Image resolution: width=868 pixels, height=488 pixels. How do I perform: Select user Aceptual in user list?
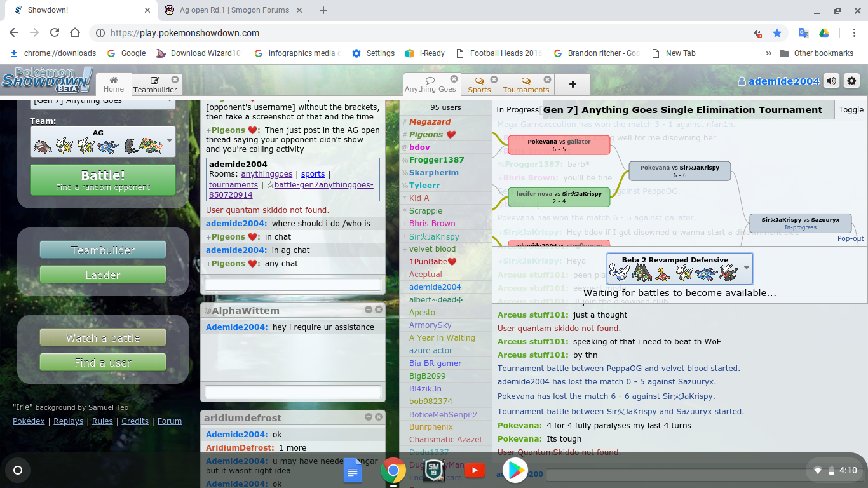(445, 274)
